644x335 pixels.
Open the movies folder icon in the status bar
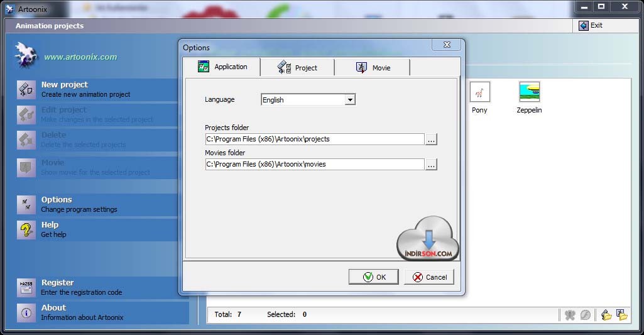click(x=622, y=315)
